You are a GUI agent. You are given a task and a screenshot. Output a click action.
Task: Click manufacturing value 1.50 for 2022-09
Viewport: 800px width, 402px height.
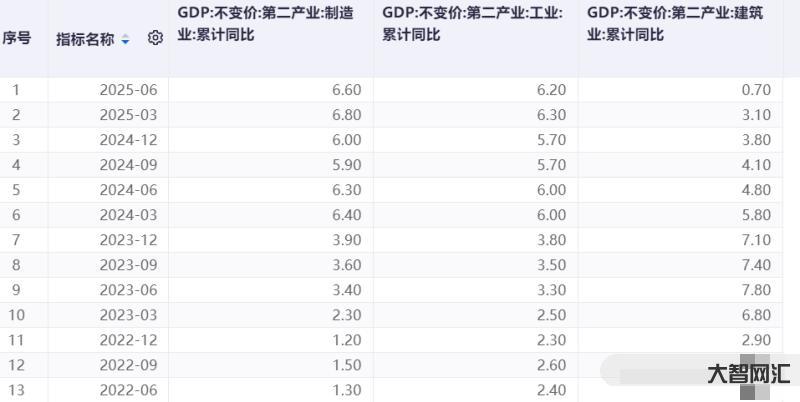click(346, 365)
